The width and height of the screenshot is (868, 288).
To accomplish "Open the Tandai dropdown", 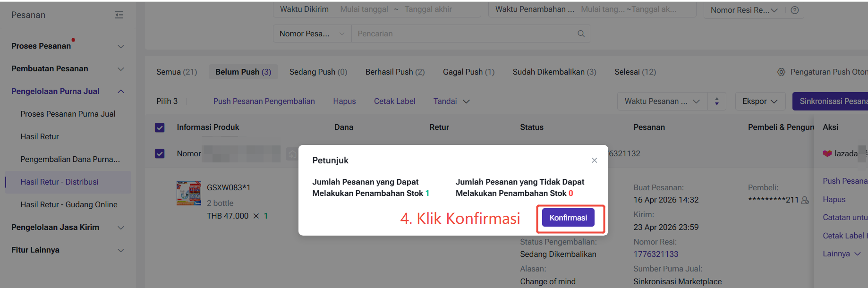I will click(x=451, y=101).
